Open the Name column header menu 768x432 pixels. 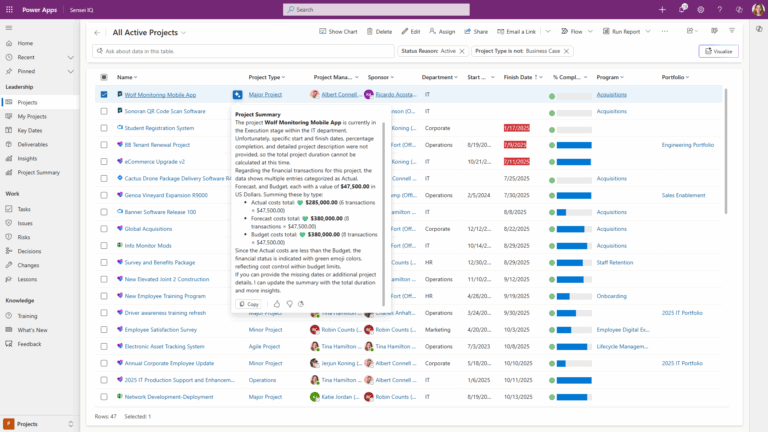[x=127, y=77]
